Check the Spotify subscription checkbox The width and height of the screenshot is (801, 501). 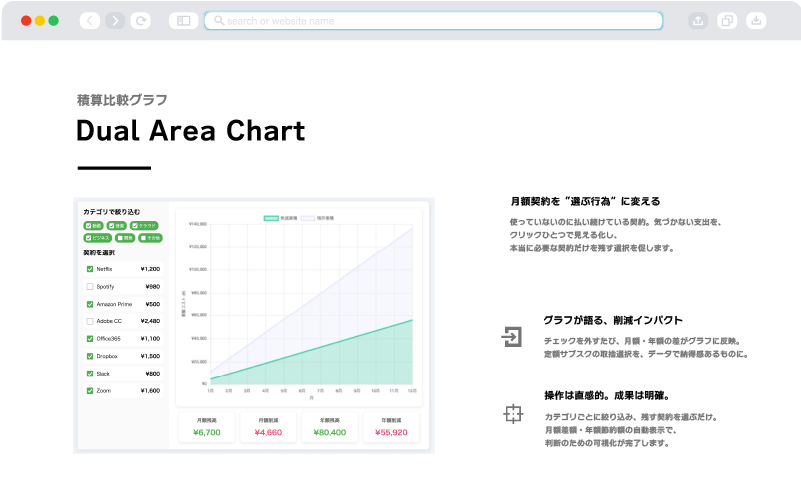click(90, 286)
